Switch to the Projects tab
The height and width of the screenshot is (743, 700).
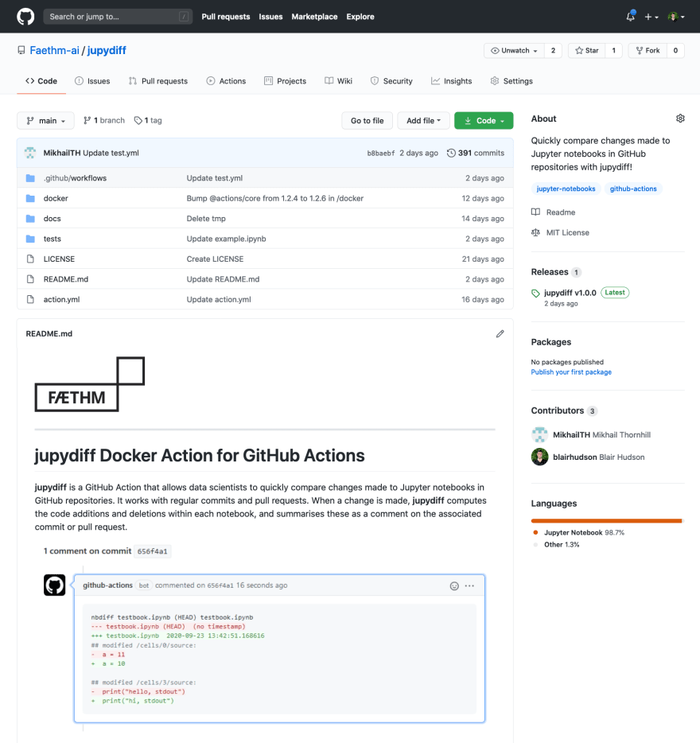click(286, 81)
